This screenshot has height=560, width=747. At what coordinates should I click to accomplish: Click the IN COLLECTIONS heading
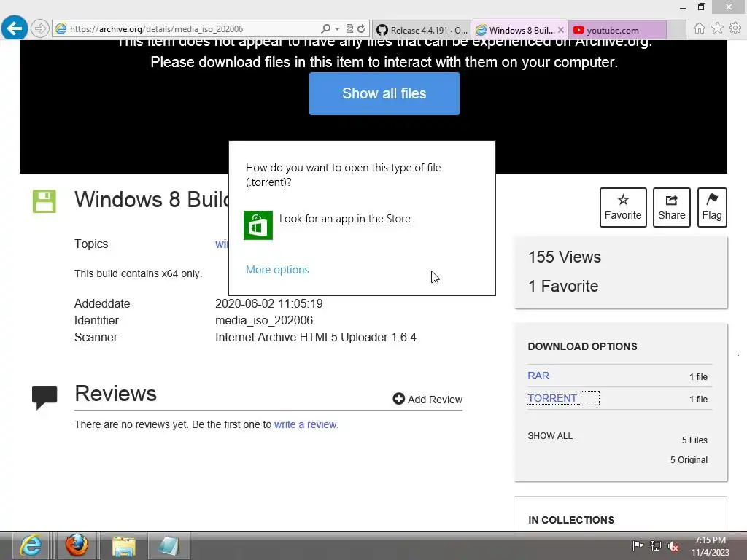coord(570,520)
